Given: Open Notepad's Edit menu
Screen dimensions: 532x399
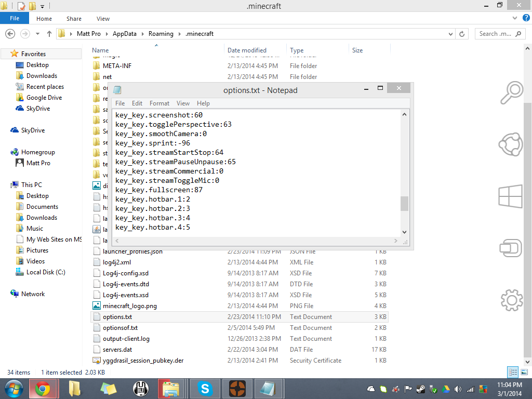Looking at the screenshot, I should coord(137,103).
